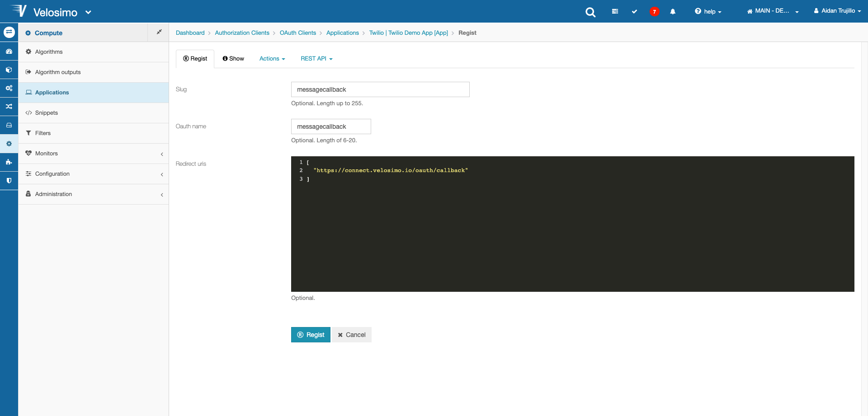Click the 'Optional. Length up to 255.' hint
868x416 pixels.
[327, 103]
